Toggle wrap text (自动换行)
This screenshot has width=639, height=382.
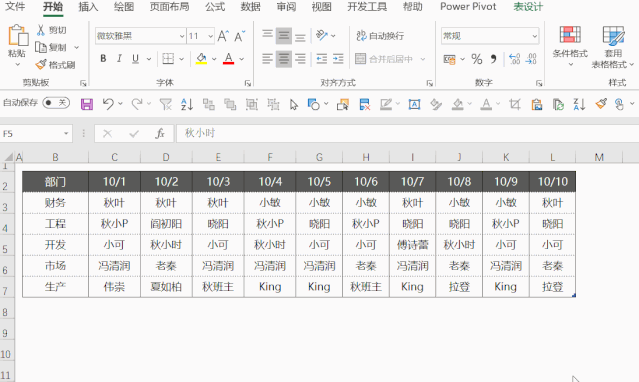pos(380,36)
